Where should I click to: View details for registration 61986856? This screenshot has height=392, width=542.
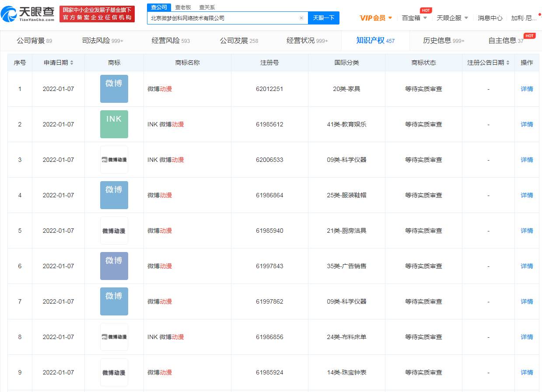(x=527, y=337)
